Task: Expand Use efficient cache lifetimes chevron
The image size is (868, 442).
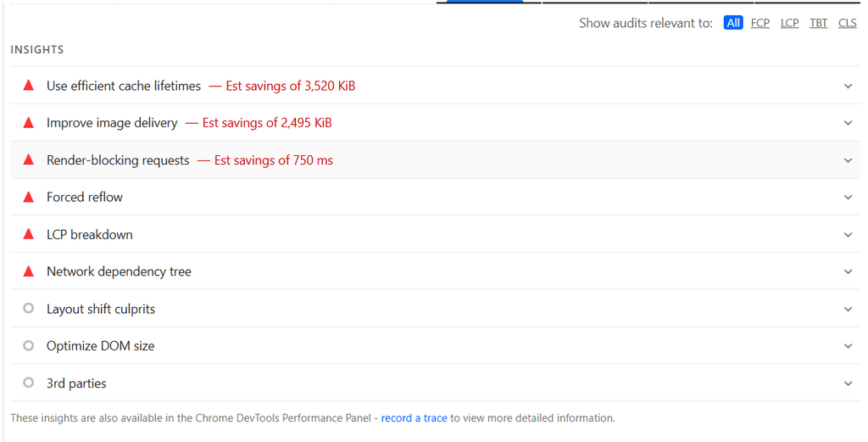Action: coord(848,86)
